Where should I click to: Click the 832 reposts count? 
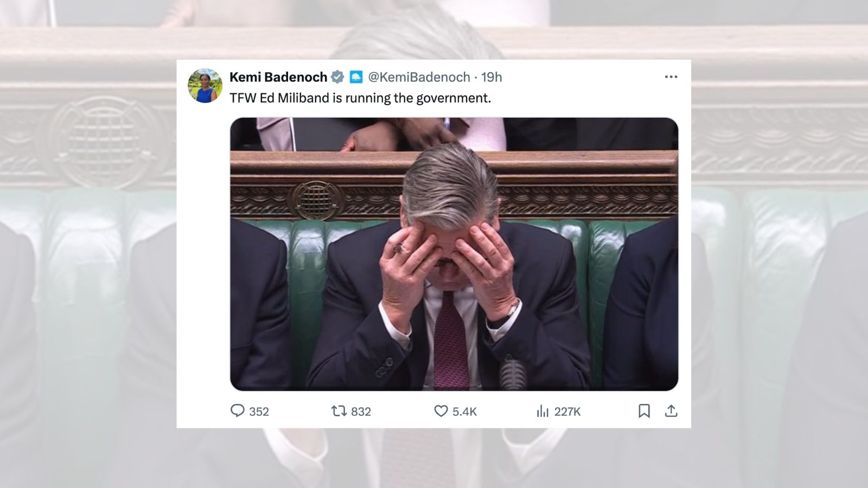361,412
